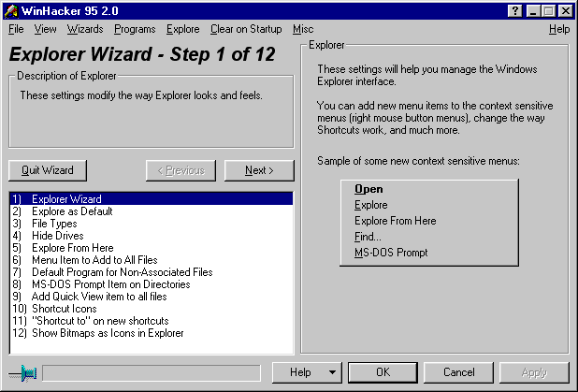Select '12) Show Bitmaps as Icons in Explorer'
Viewport: 578px width, 392px height.
tap(152, 333)
